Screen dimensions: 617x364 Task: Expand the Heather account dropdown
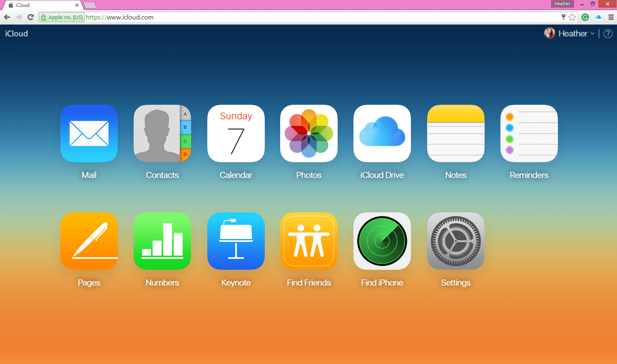click(577, 34)
